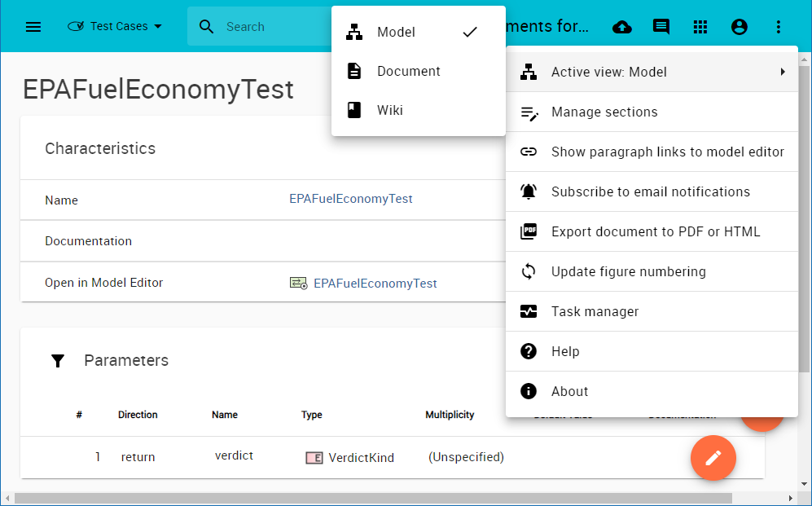Screen dimensions: 812x506
Task: Click the Parameters filter funnel icon
Action: (x=58, y=361)
